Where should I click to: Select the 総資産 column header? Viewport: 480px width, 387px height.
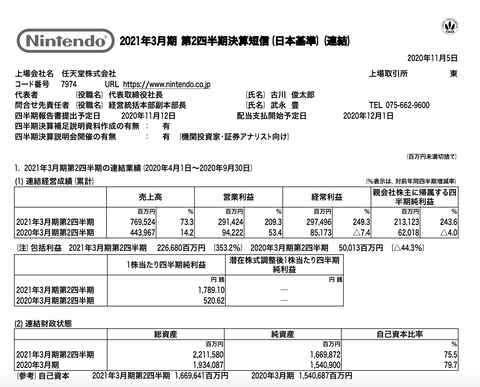point(166,334)
